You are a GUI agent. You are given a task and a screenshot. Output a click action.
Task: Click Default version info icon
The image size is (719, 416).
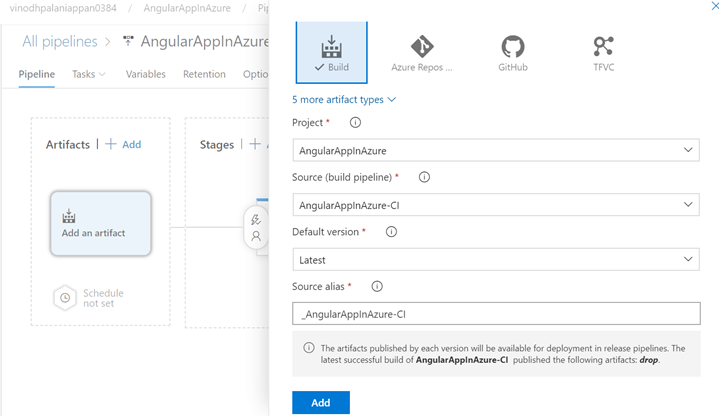391,232
